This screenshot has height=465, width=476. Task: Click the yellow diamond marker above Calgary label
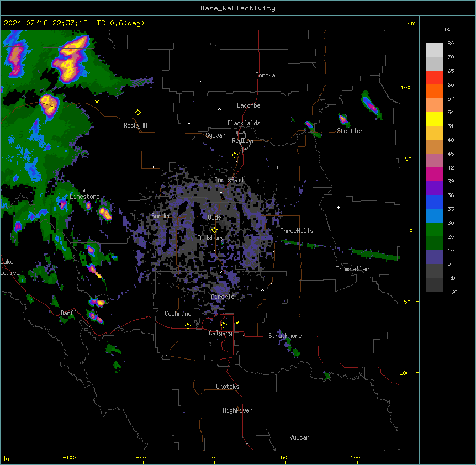point(224,325)
